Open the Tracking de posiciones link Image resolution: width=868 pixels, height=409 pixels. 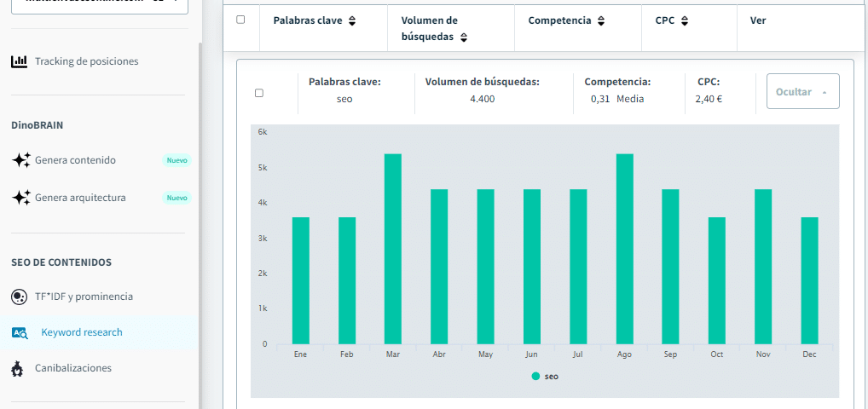tap(86, 61)
